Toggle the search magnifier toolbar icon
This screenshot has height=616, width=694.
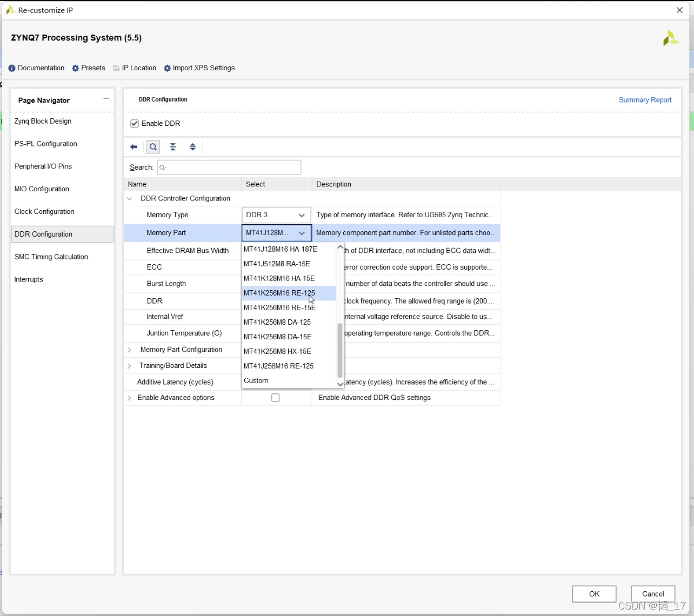pyautogui.click(x=154, y=147)
